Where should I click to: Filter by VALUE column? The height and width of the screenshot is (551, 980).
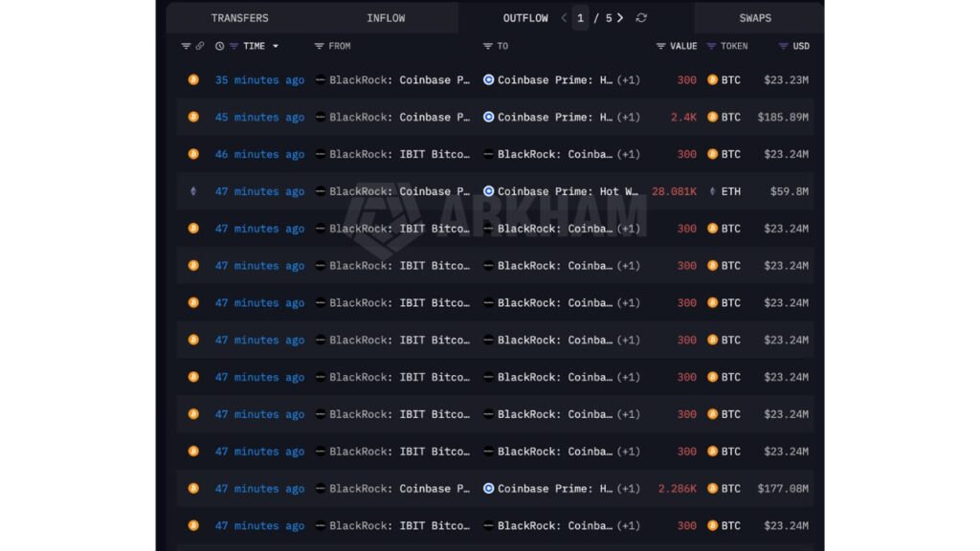click(x=660, y=46)
